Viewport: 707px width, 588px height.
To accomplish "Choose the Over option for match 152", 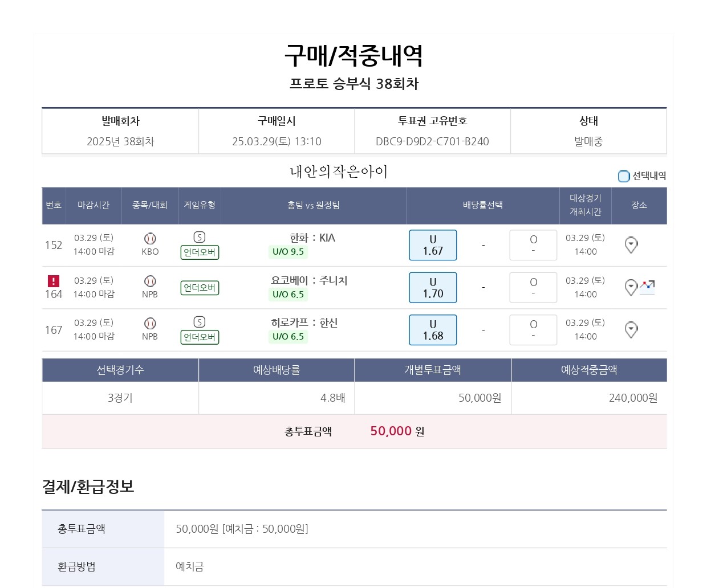I will coord(533,245).
